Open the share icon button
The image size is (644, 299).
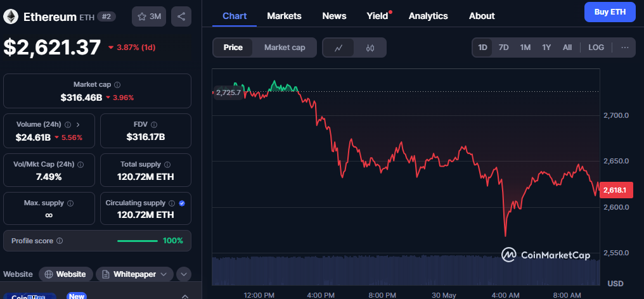[x=181, y=16]
